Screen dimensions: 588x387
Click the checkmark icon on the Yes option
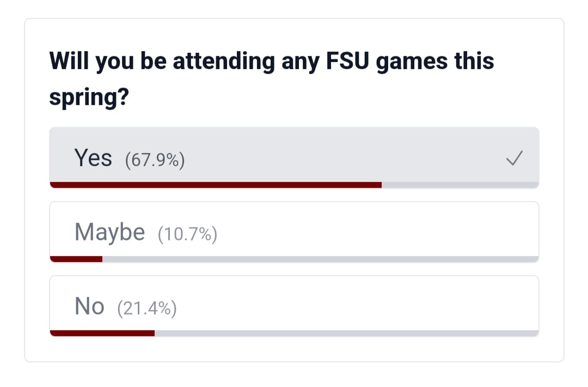coord(514,159)
